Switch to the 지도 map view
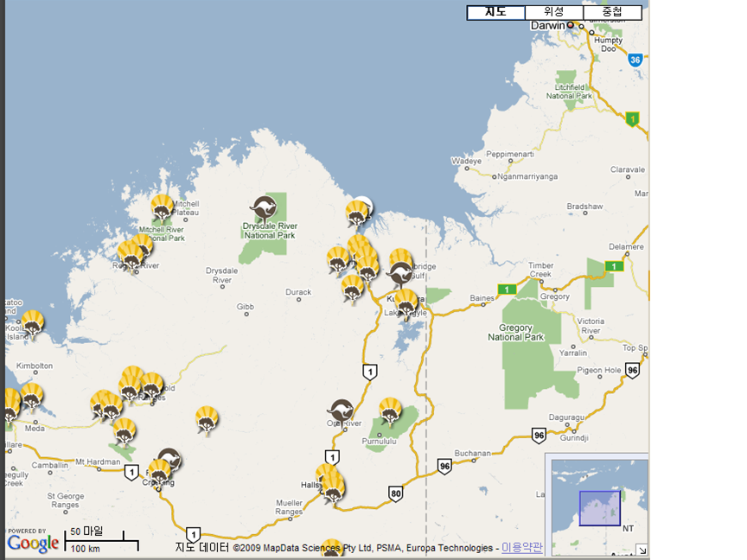The image size is (747, 560). point(496,12)
